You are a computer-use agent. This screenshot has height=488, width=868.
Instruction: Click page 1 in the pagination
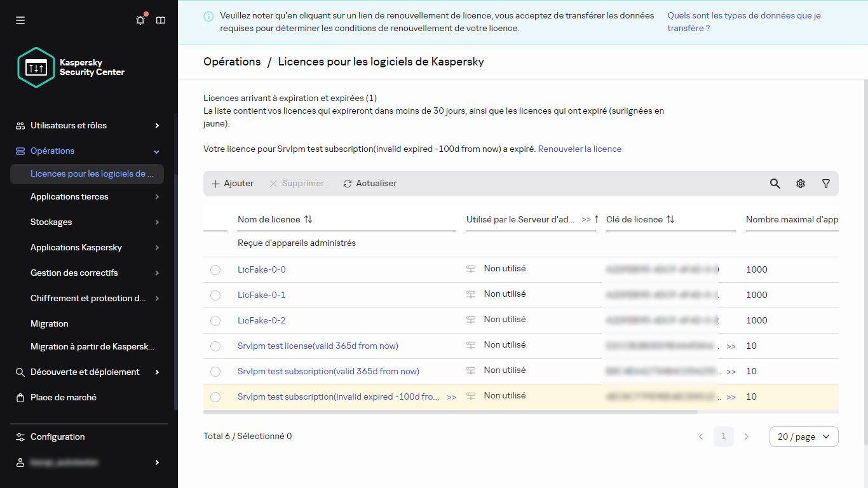click(723, 437)
